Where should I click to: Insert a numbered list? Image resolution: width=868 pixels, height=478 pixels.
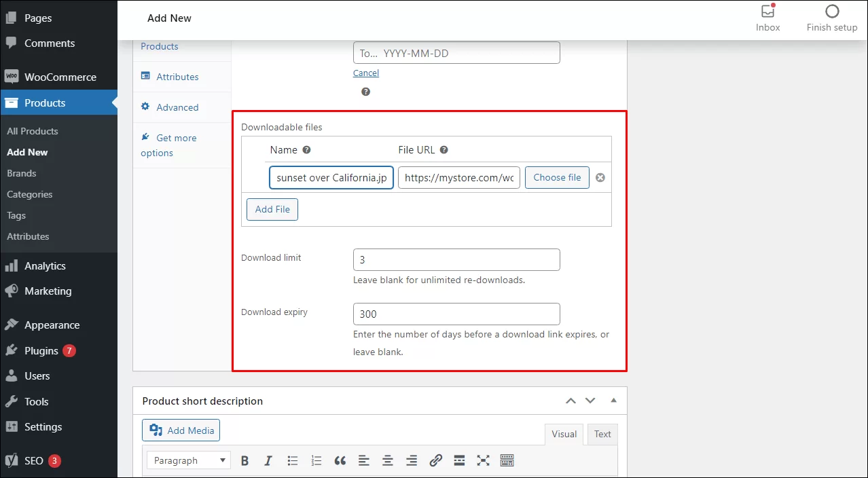316,460
